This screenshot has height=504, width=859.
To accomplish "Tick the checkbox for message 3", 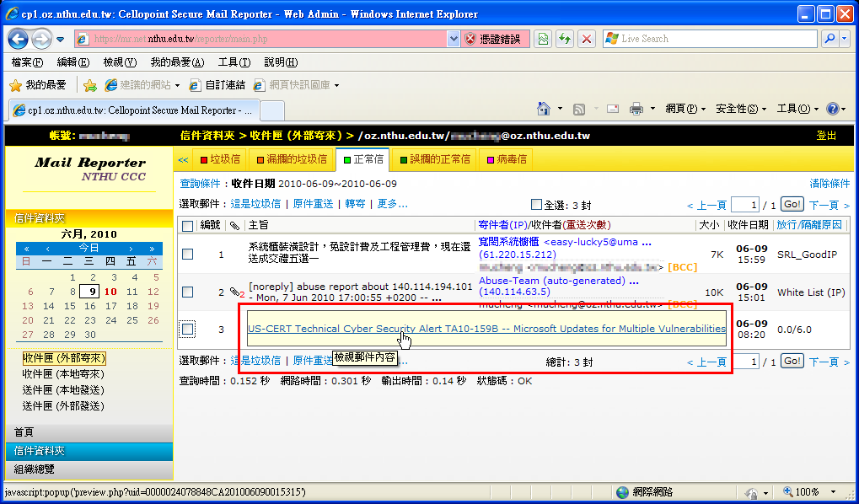I will (x=188, y=330).
